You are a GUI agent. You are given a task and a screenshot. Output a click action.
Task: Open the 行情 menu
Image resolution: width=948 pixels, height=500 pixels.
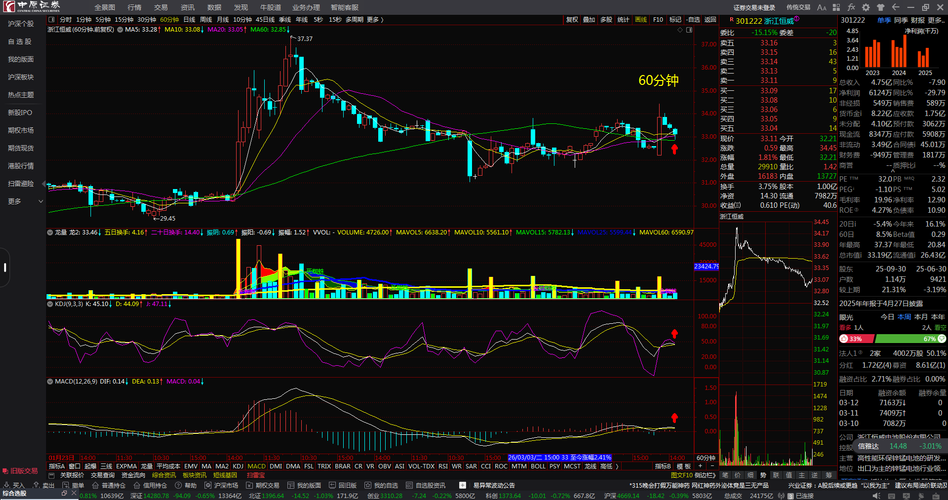pos(134,7)
